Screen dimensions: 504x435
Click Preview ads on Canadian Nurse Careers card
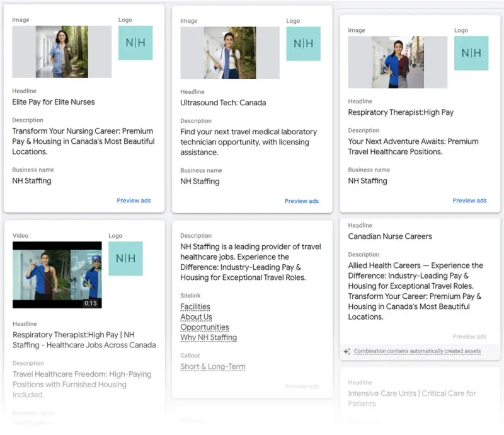click(469, 337)
